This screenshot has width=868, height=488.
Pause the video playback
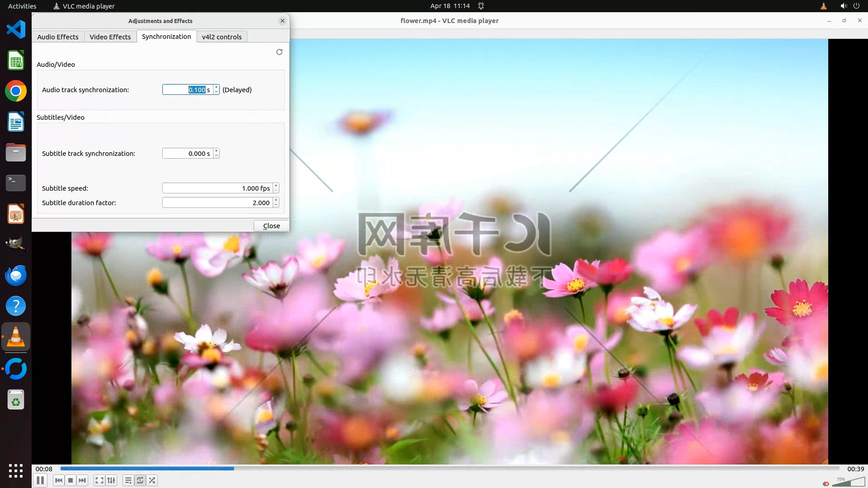click(40, 480)
